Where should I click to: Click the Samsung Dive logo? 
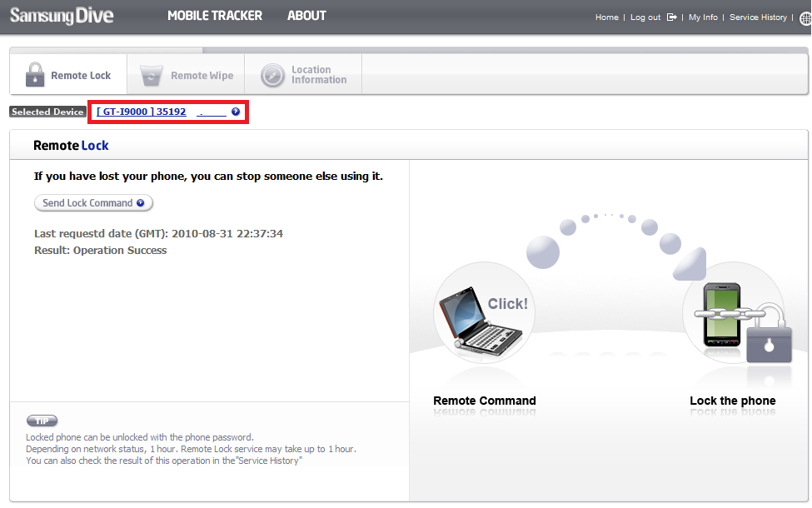(62, 16)
